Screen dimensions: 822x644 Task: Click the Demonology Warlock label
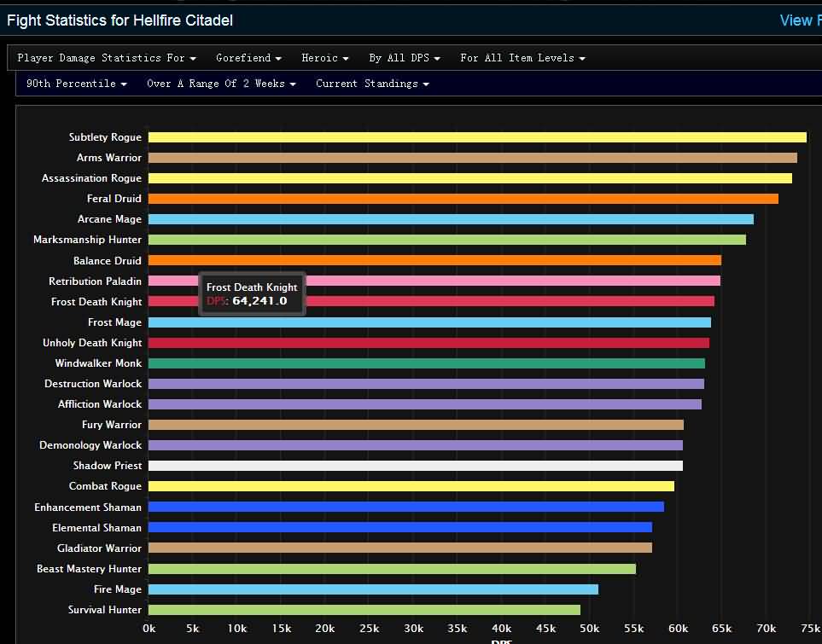pyautogui.click(x=90, y=445)
